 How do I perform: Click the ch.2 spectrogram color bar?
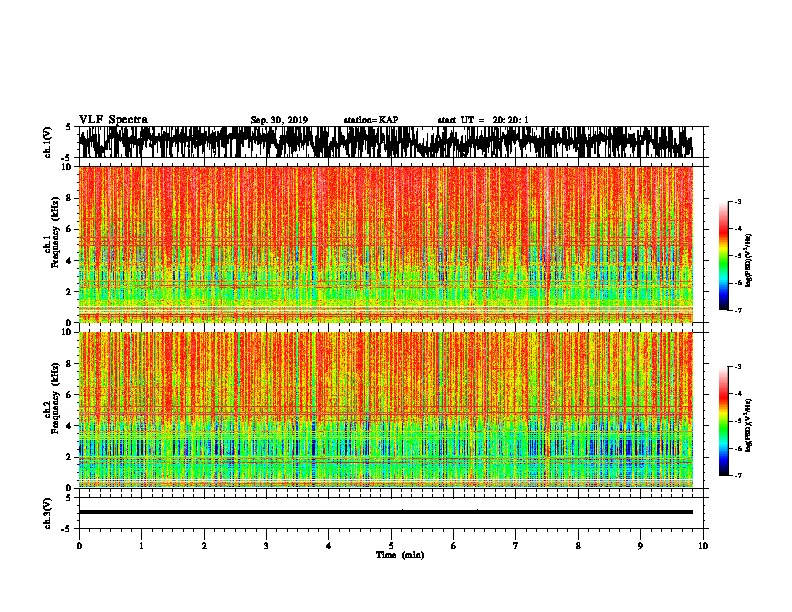723,421
